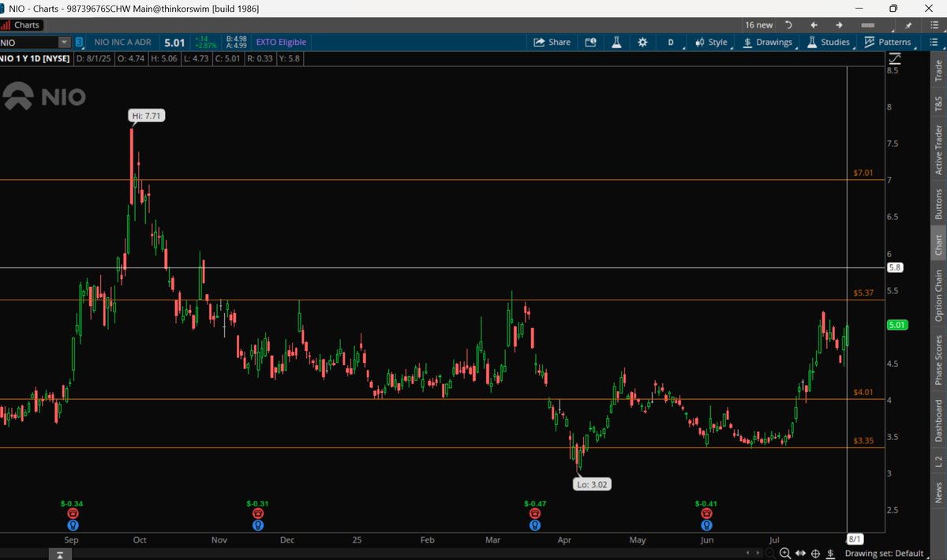Click the blue link color clipboard icon
Viewport: 947px width, 560px height.
[80, 42]
